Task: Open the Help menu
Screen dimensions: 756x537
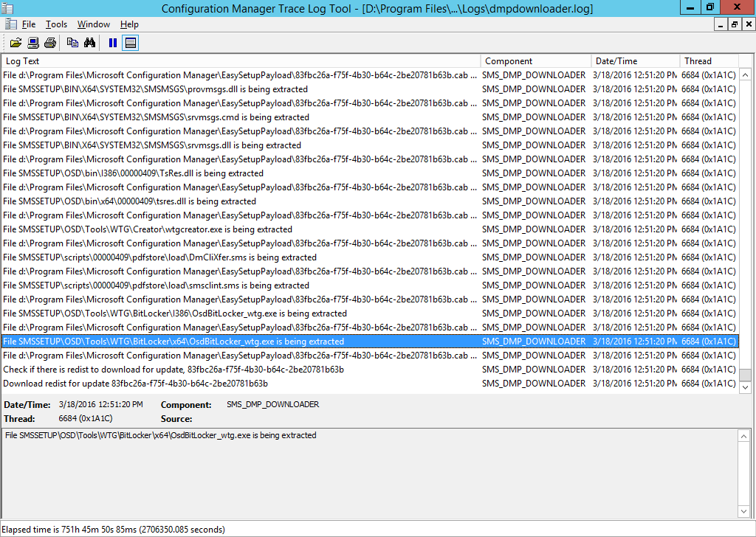Action: coord(129,24)
